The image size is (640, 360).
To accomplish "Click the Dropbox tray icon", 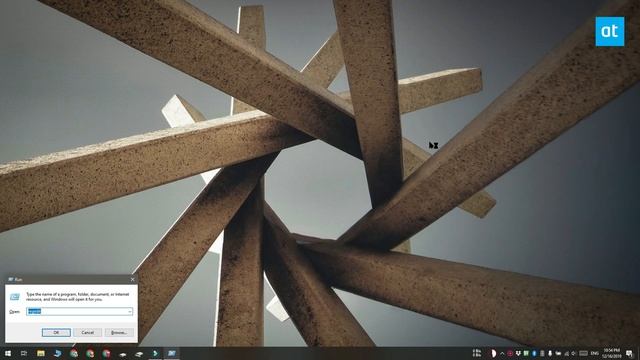I will pos(518,353).
